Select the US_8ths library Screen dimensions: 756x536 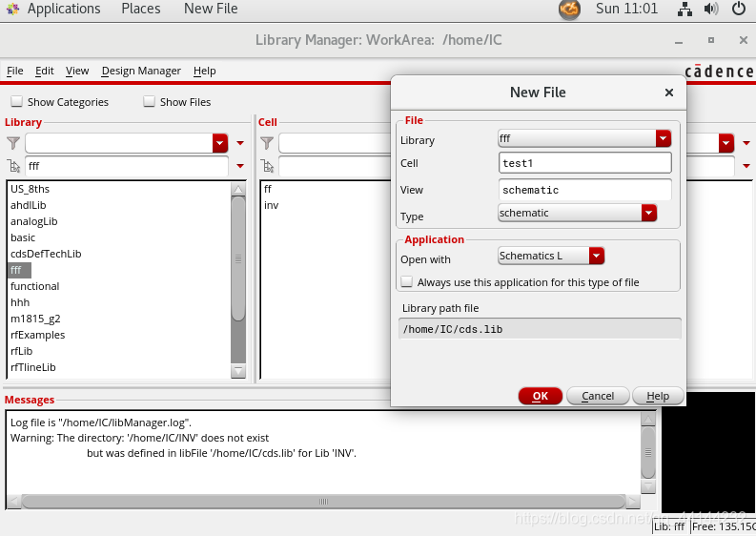(x=30, y=189)
